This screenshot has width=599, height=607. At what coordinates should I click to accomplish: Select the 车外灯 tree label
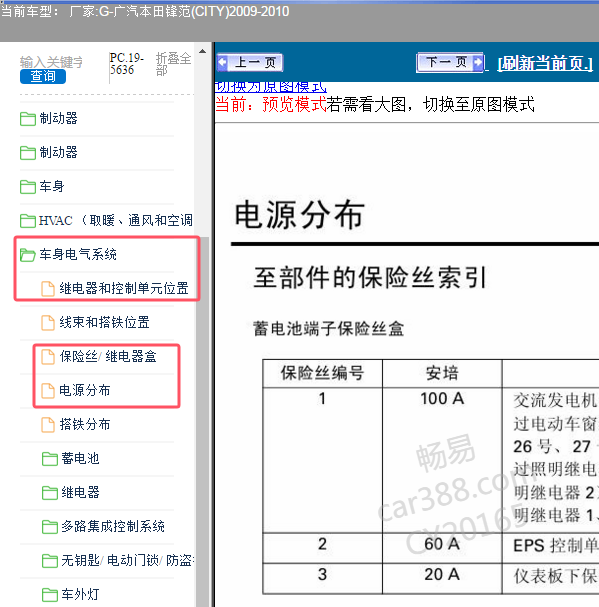80,594
